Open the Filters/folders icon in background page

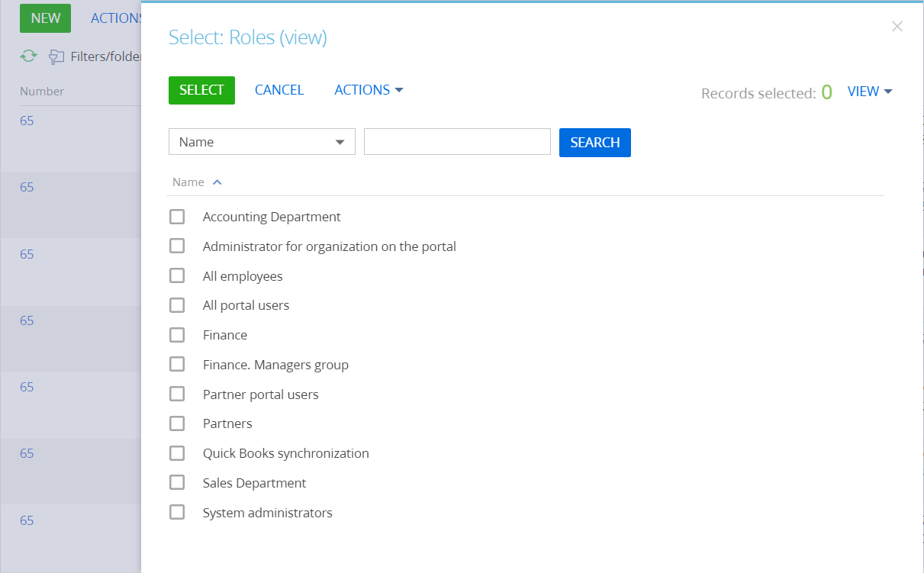[56, 56]
